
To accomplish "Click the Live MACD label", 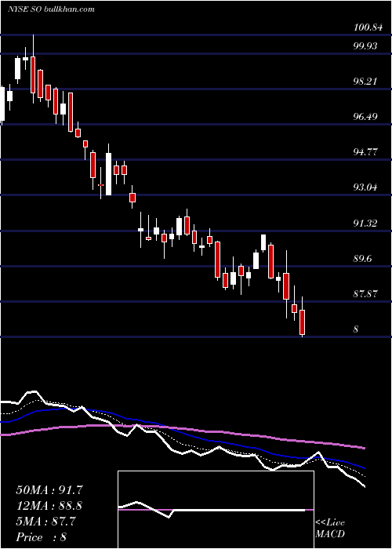I will tap(330, 528).
